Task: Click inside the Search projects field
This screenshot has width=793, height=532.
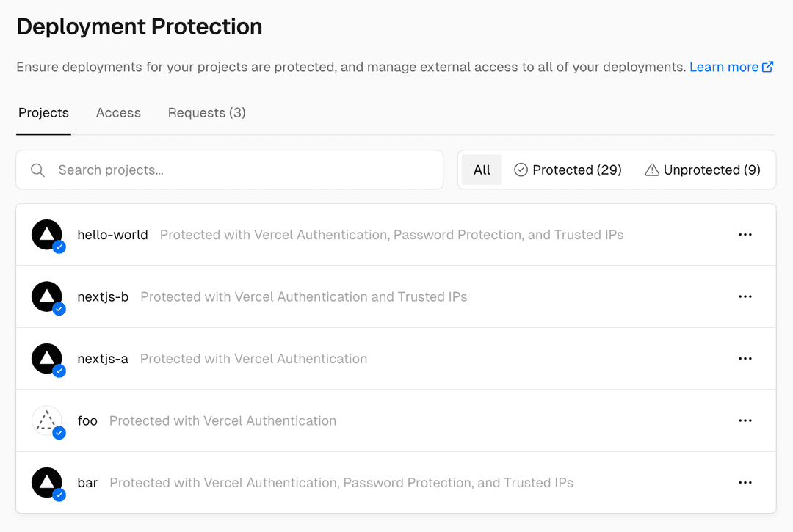Action: (220, 170)
